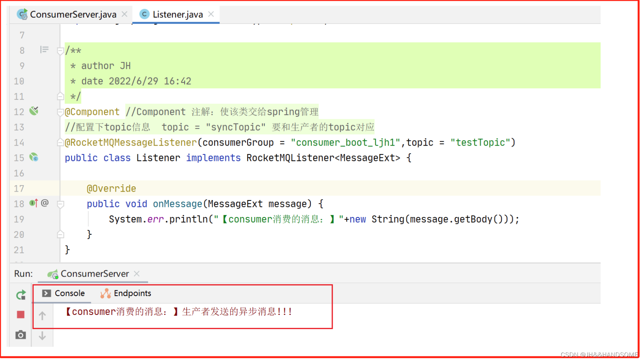Close the ConsumerServer run tab
The width and height of the screenshot is (644, 361).
[x=137, y=274]
